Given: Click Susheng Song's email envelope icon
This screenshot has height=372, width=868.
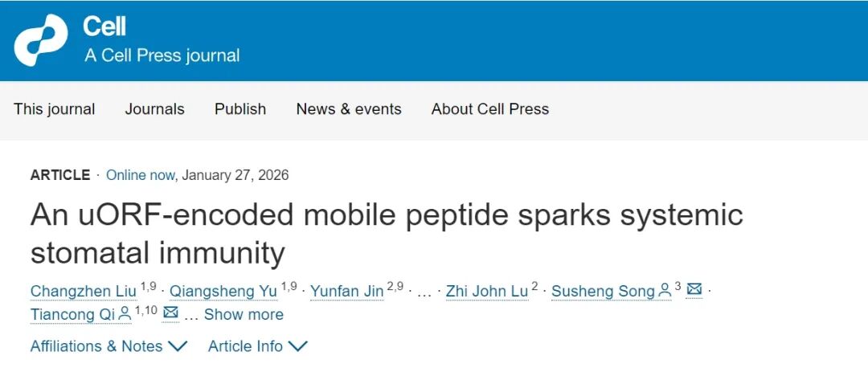Looking at the screenshot, I should click(x=694, y=290).
